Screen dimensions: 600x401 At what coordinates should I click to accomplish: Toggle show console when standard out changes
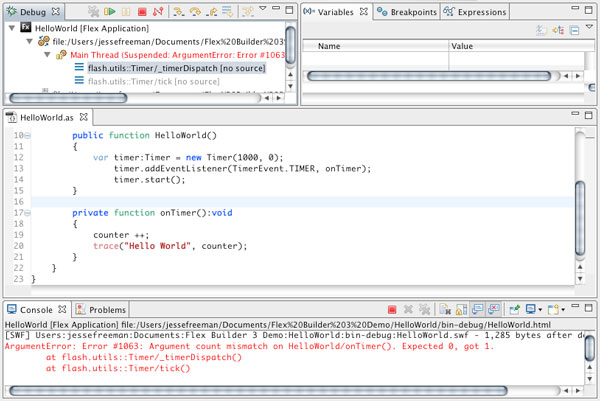pyautogui.click(x=478, y=309)
